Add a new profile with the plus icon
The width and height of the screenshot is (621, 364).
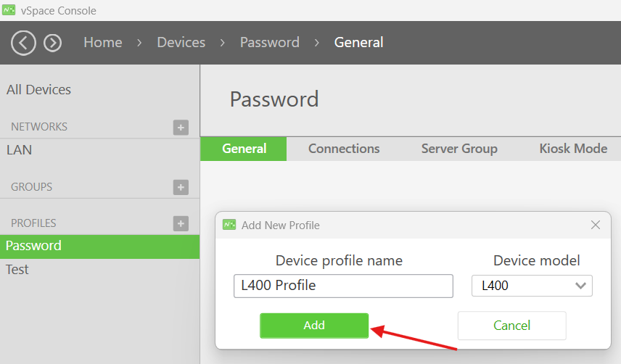[x=181, y=223]
